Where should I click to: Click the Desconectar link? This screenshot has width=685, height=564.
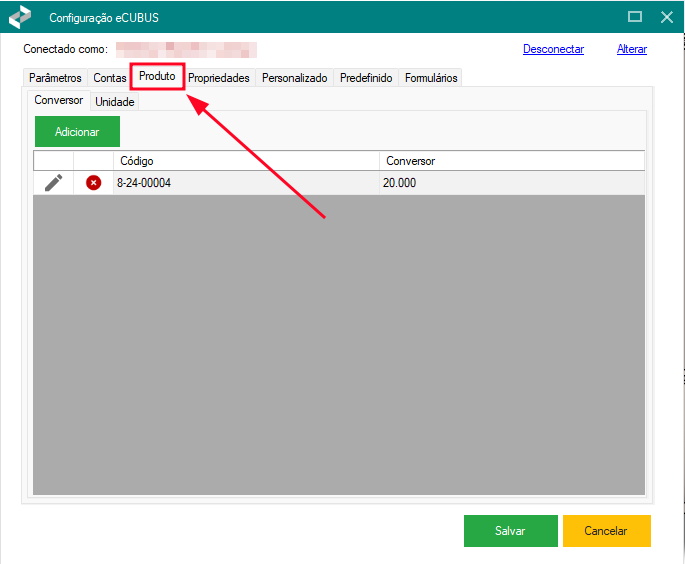[553, 49]
